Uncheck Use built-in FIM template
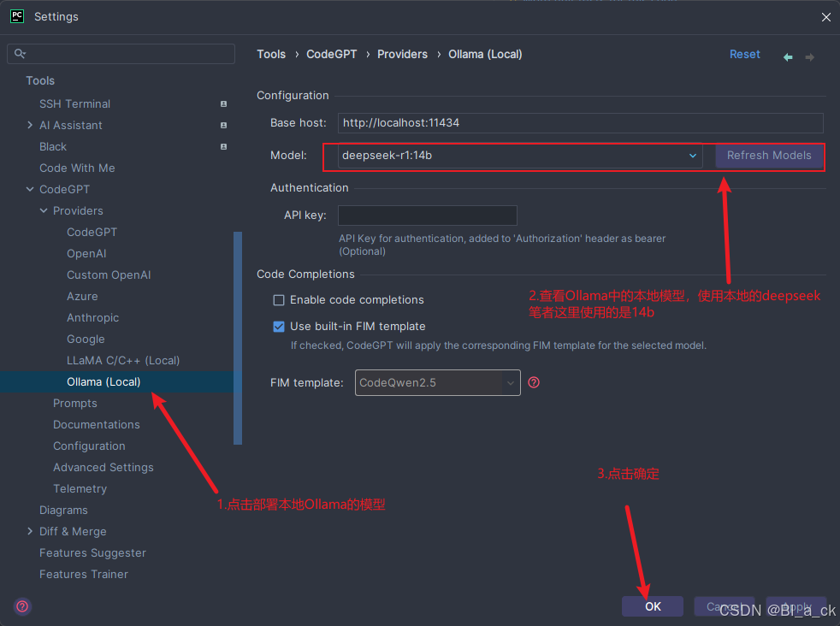This screenshot has width=840, height=626. coord(279,327)
